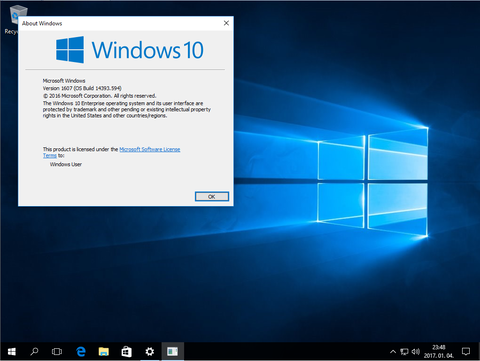Screen dimensions: 480x361
Task: Open the Start menu
Action: tap(12, 351)
